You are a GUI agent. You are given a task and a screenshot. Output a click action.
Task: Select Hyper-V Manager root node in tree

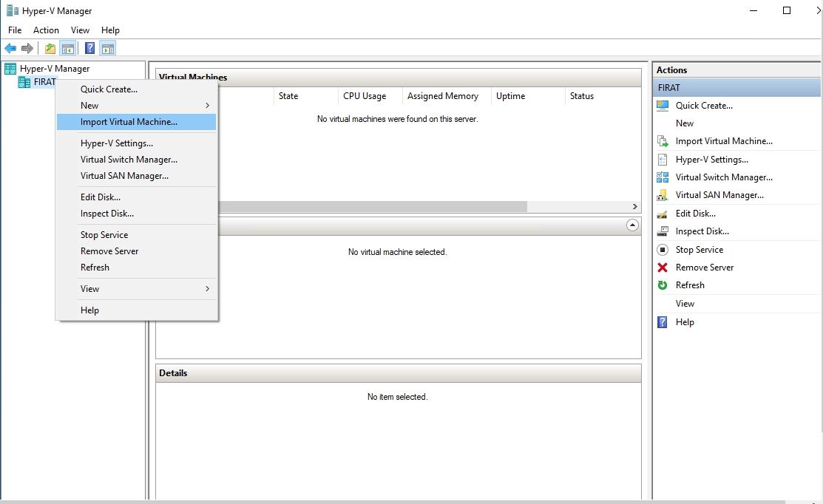click(x=55, y=69)
